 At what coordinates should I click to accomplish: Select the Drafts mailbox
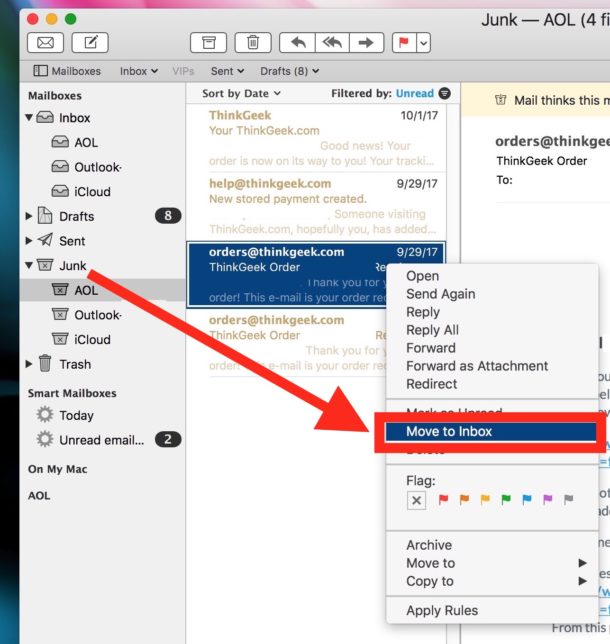[102, 216]
